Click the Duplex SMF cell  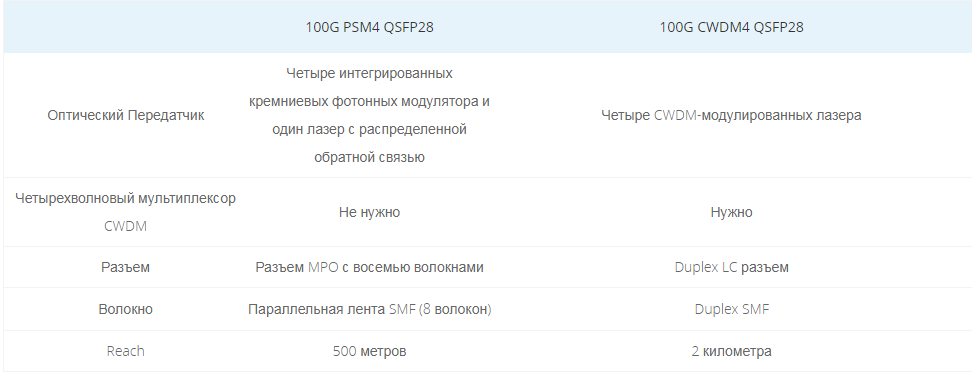pyautogui.click(x=731, y=309)
